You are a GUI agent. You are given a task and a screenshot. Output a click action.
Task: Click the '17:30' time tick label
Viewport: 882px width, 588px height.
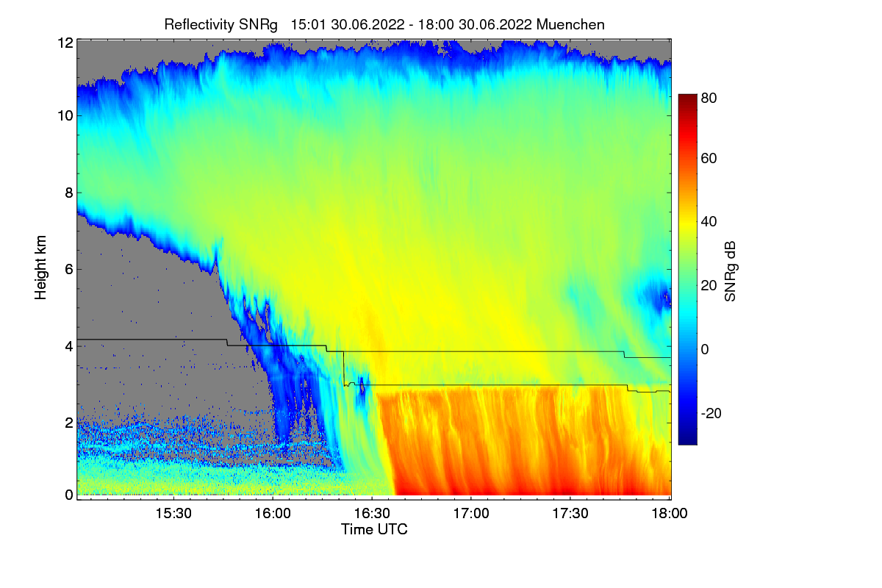570,514
